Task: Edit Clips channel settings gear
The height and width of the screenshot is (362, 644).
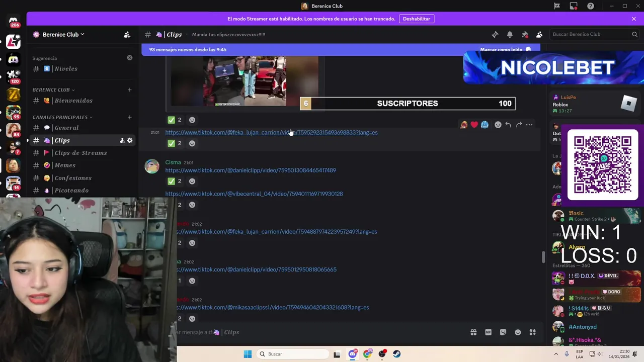Action: click(129, 140)
